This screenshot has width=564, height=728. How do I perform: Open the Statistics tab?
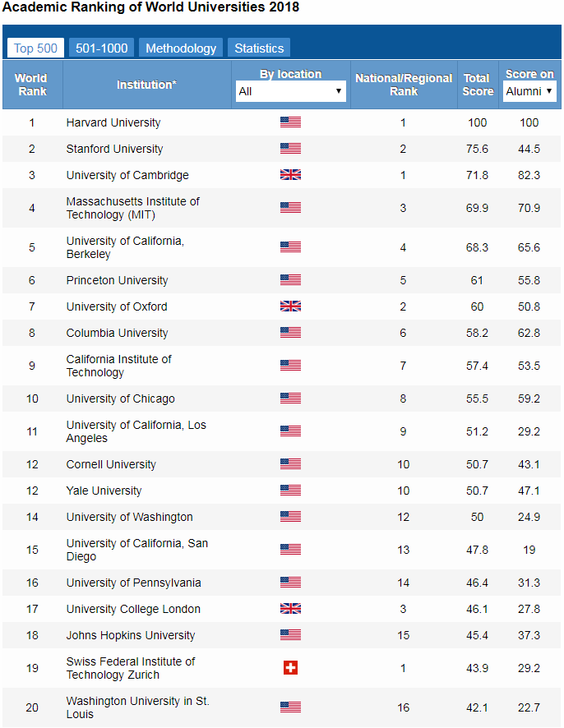[259, 48]
